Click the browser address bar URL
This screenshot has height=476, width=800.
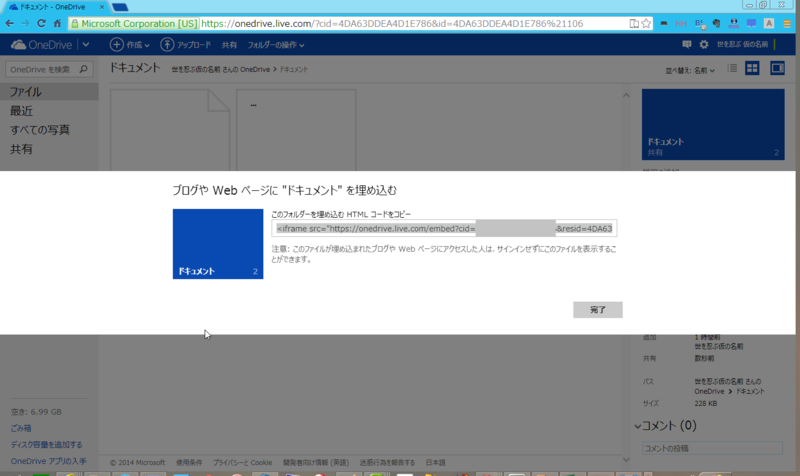click(x=392, y=23)
